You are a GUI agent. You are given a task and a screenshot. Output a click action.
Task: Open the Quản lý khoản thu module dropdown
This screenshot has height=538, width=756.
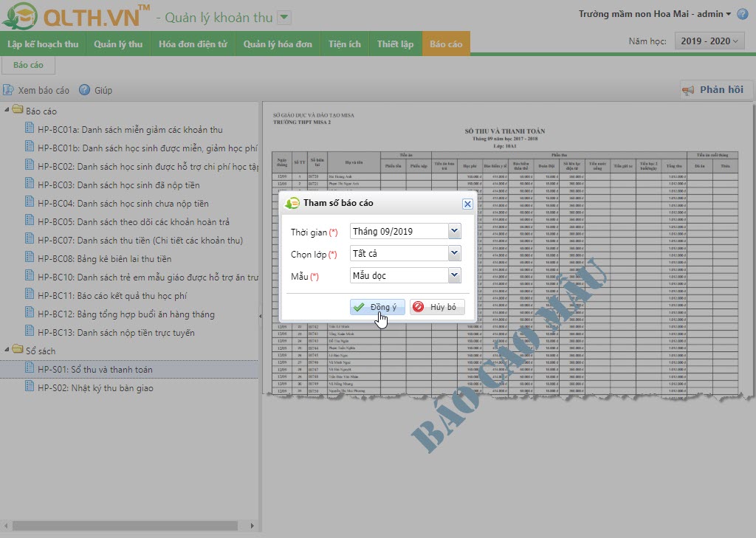click(x=284, y=18)
